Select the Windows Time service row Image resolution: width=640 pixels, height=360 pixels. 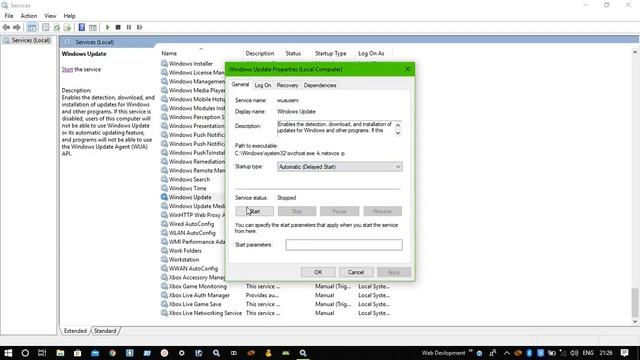pyautogui.click(x=188, y=189)
